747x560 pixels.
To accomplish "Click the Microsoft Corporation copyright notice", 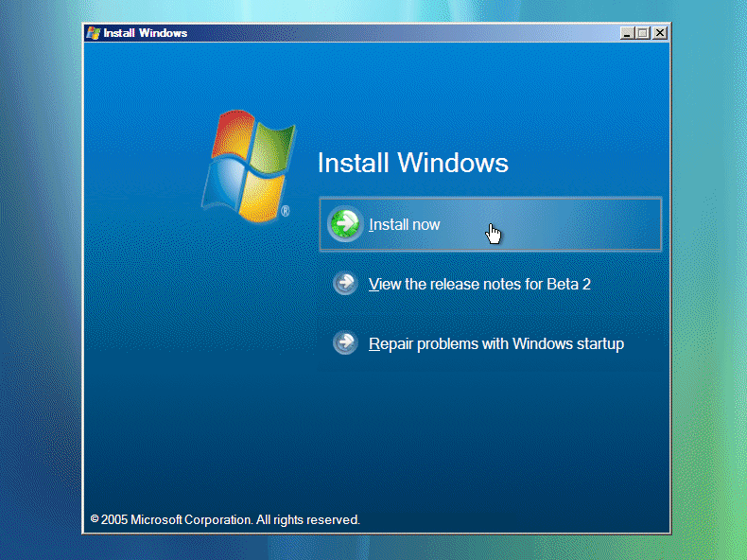I will pos(225,519).
